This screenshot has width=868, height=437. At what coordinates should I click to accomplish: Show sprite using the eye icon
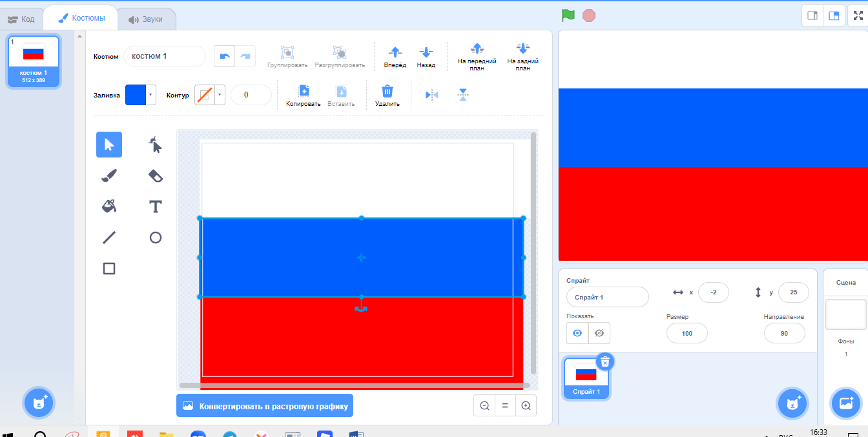(577, 333)
